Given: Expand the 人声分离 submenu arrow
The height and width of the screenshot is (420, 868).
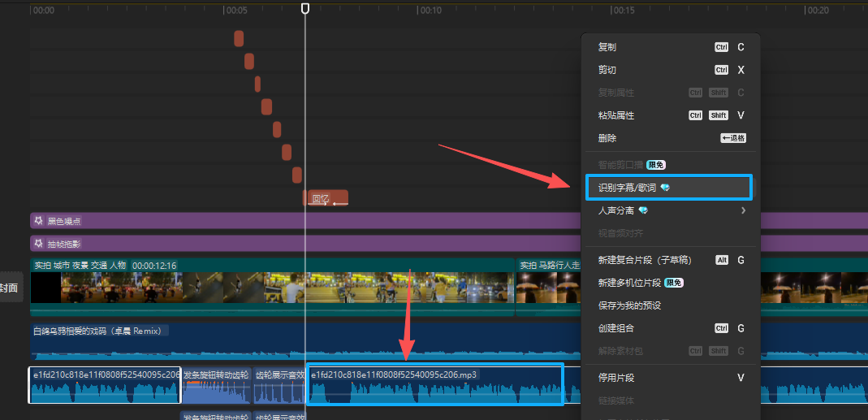Looking at the screenshot, I should click(743, 210).
